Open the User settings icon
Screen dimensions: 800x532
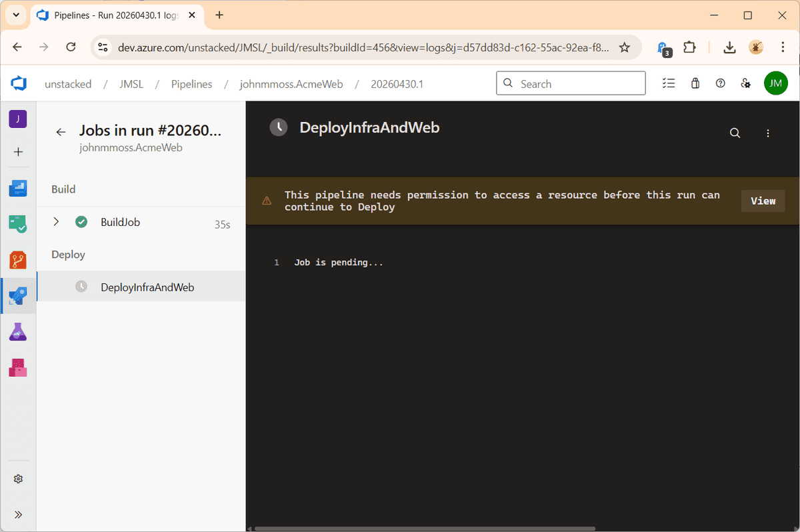click(x=746, y=83)
